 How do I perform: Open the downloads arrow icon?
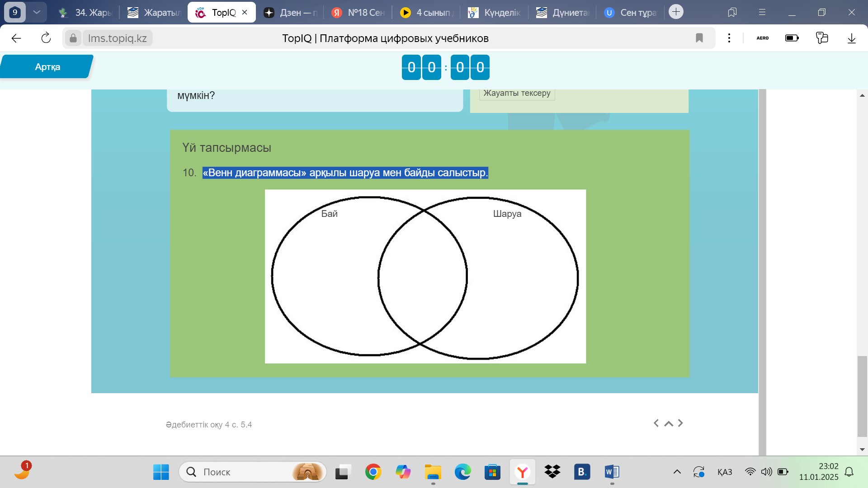point(851,38)
